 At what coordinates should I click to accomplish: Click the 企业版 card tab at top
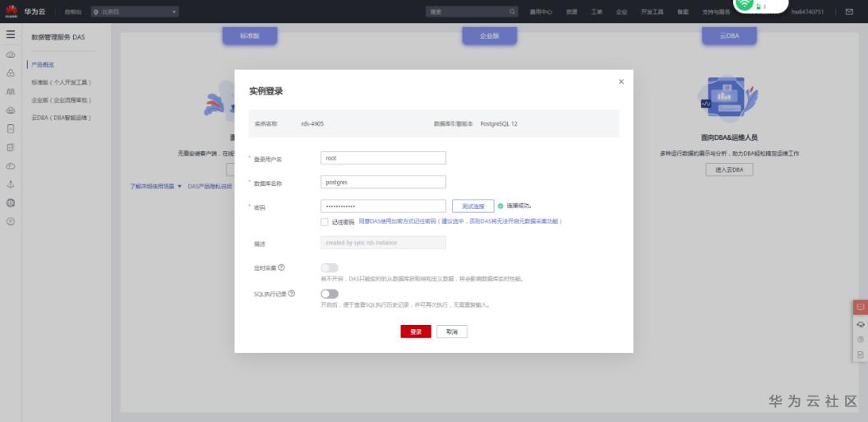(x=489, y=36)
